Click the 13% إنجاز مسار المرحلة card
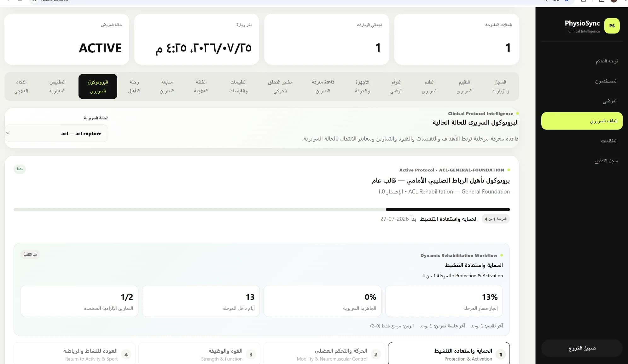 444,301
